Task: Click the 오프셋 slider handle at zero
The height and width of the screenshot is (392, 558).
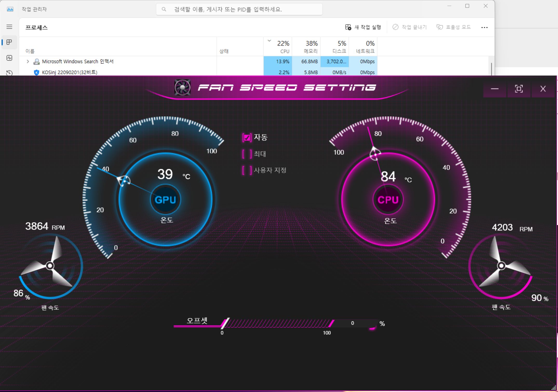Action: click(225, 323)
